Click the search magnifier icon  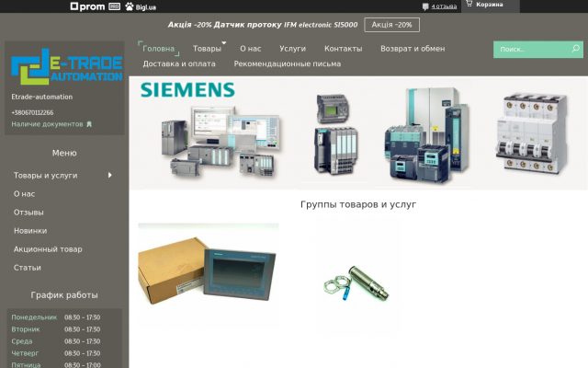point(576,49)
